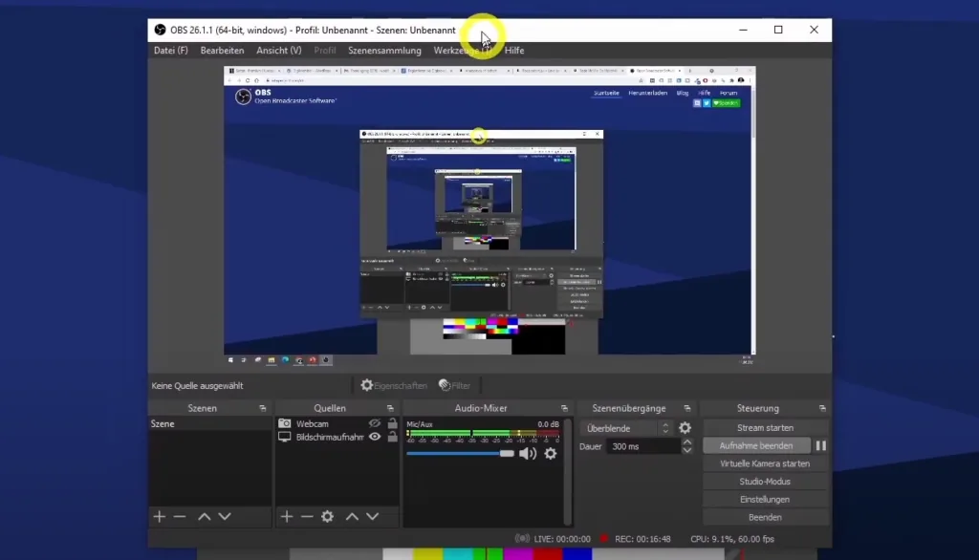Undock the Audio-Mixer panel via float icon
This screenshot has width=979, height=560.
[x=564, y=408]
